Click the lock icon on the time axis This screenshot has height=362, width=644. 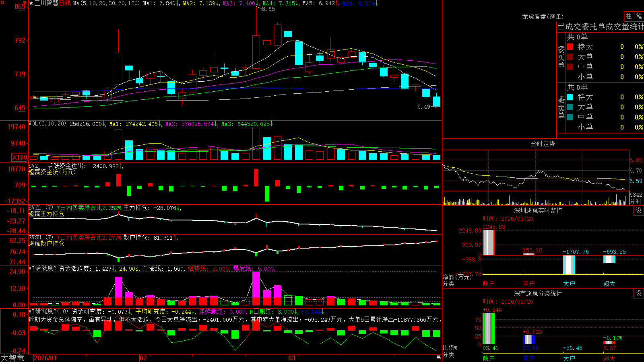pos(438,357)
